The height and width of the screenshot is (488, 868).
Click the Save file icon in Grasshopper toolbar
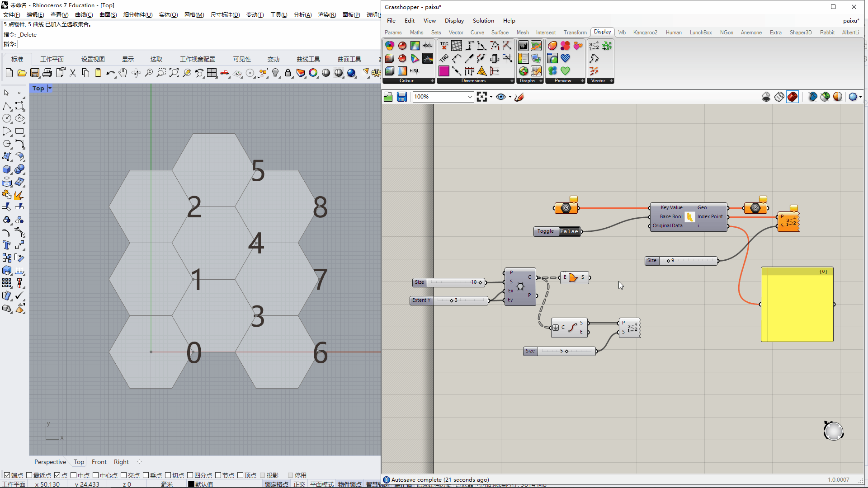tap(401, 97)
